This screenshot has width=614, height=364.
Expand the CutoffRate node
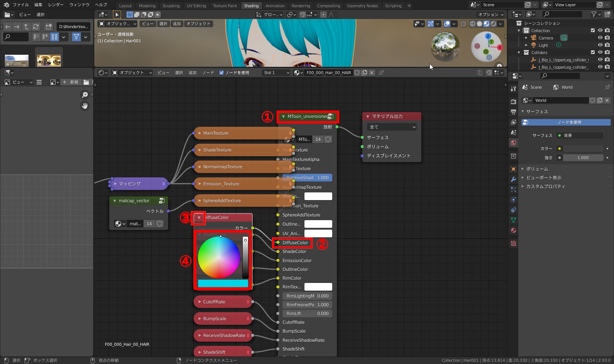200,302
